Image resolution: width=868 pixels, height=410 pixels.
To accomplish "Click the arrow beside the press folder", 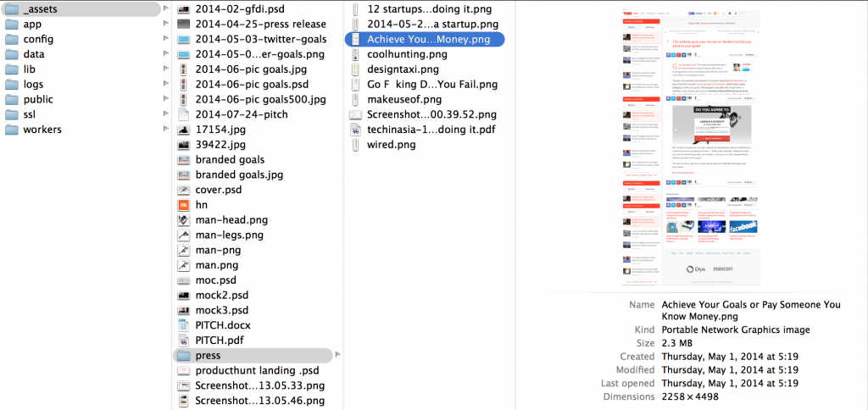I will point(338,356).
